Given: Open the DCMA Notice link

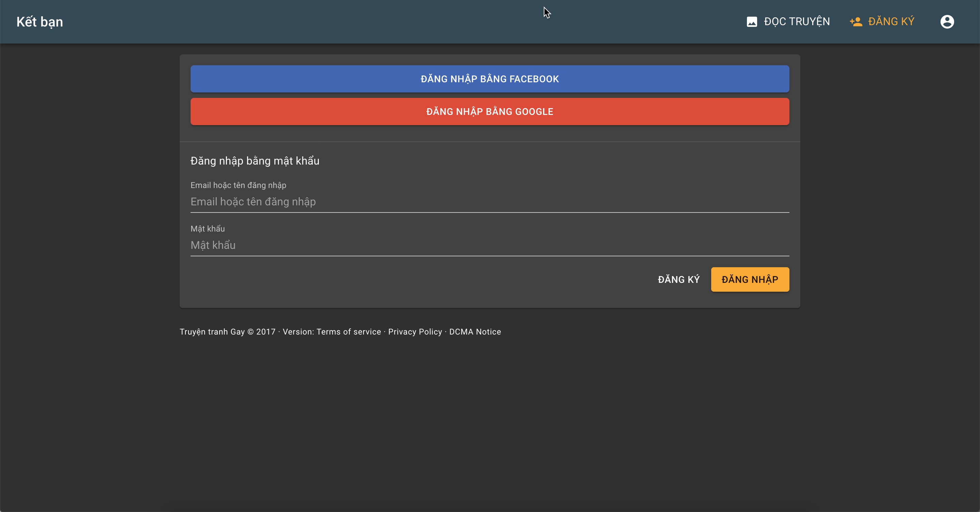Looking at the screenshot, I should point(475,332).
